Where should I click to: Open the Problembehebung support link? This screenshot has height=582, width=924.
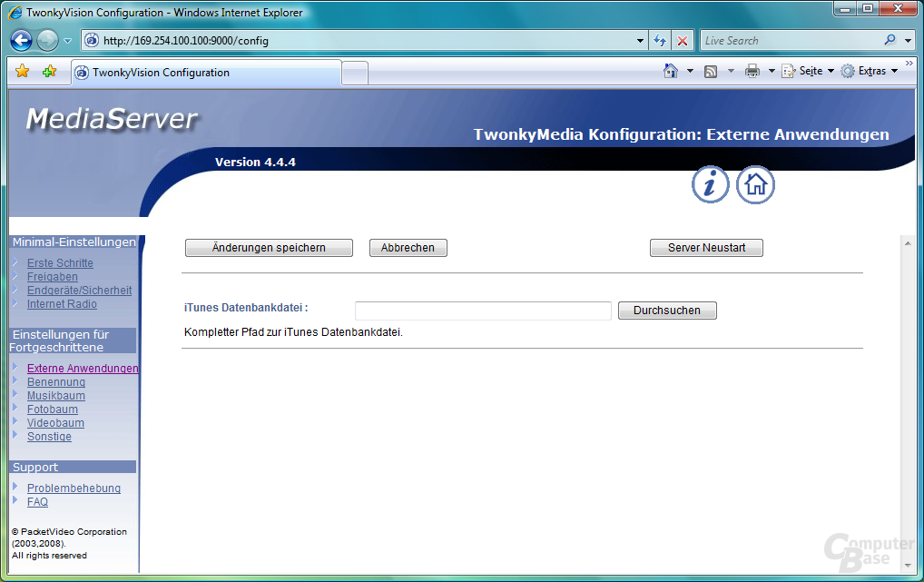(74, 488)
